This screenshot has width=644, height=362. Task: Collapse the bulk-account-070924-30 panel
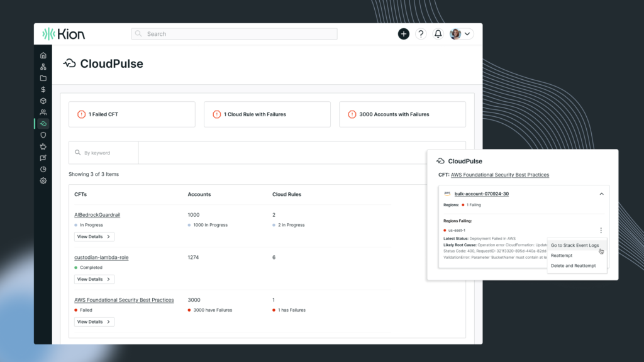[601, 194]
